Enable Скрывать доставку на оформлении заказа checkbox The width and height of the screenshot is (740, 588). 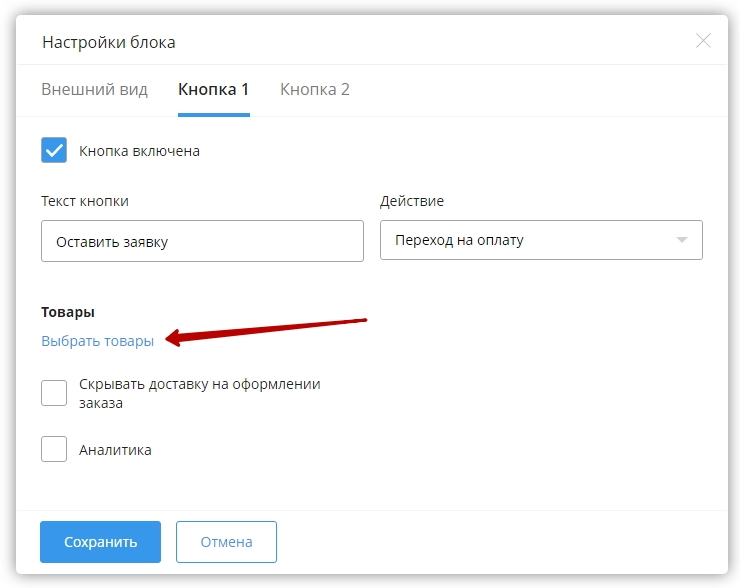pyautogui.click(x=54, y=393)
